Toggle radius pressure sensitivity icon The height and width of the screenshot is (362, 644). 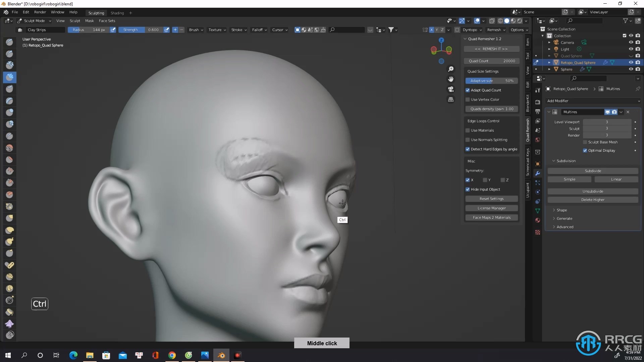point(113,30)
